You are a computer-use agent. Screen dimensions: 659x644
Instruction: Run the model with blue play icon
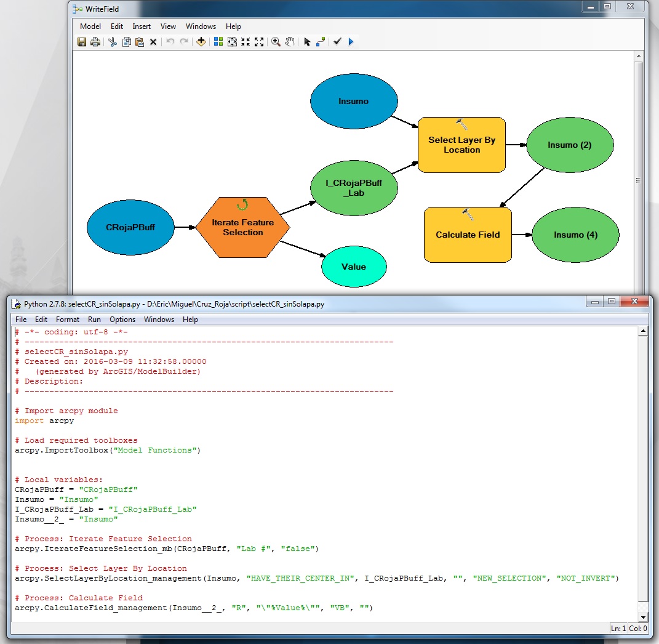click(351, 42)
